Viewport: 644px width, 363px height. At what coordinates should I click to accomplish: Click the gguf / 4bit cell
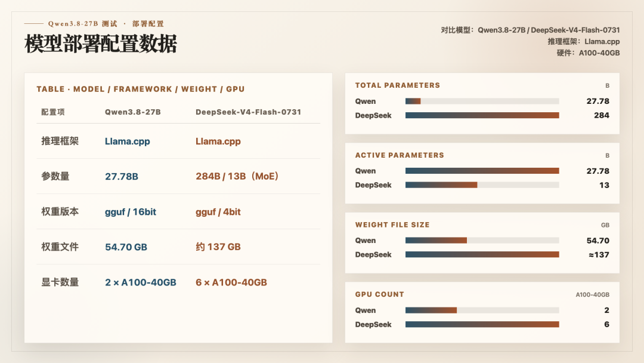click(x=218, y=212)
